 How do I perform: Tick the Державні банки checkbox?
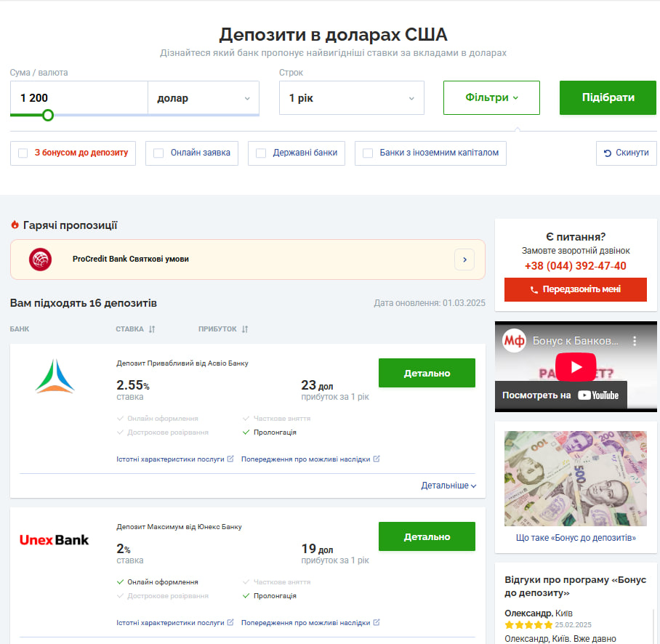click(x=261, y=153)
